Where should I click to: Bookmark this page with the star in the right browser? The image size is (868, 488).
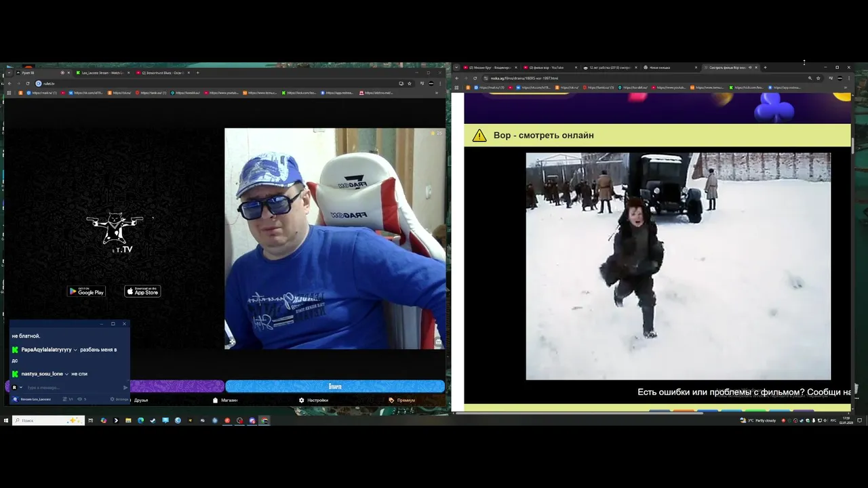click(818, 78)
